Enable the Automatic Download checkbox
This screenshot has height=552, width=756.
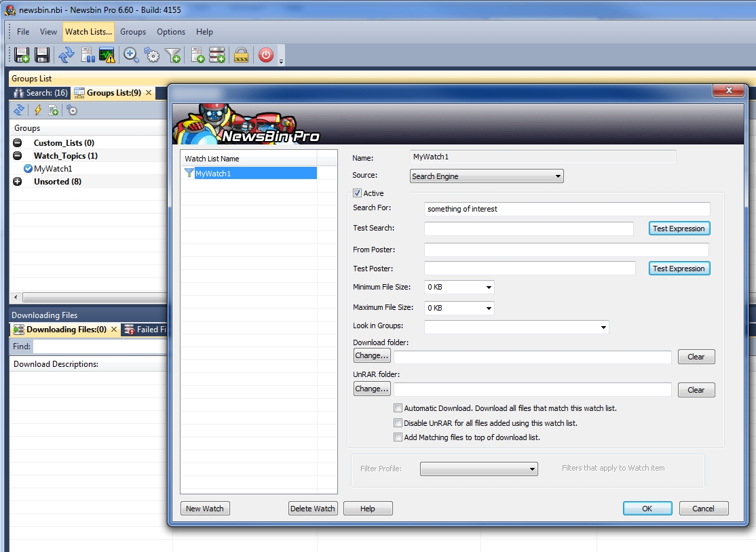tap(398, 408)
